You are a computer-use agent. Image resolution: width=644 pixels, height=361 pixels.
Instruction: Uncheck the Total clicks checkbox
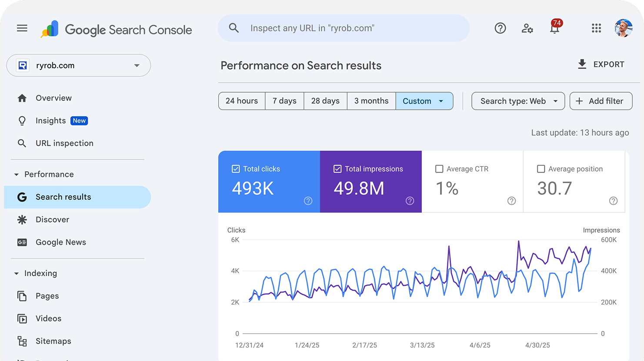[x=236, y=169]
